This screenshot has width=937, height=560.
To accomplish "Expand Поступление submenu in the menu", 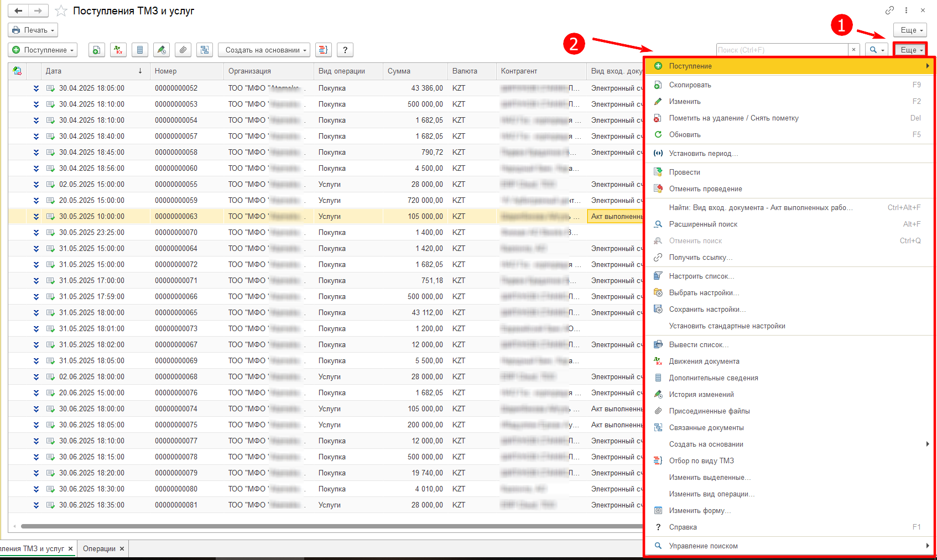I will [x=790, y=66].
